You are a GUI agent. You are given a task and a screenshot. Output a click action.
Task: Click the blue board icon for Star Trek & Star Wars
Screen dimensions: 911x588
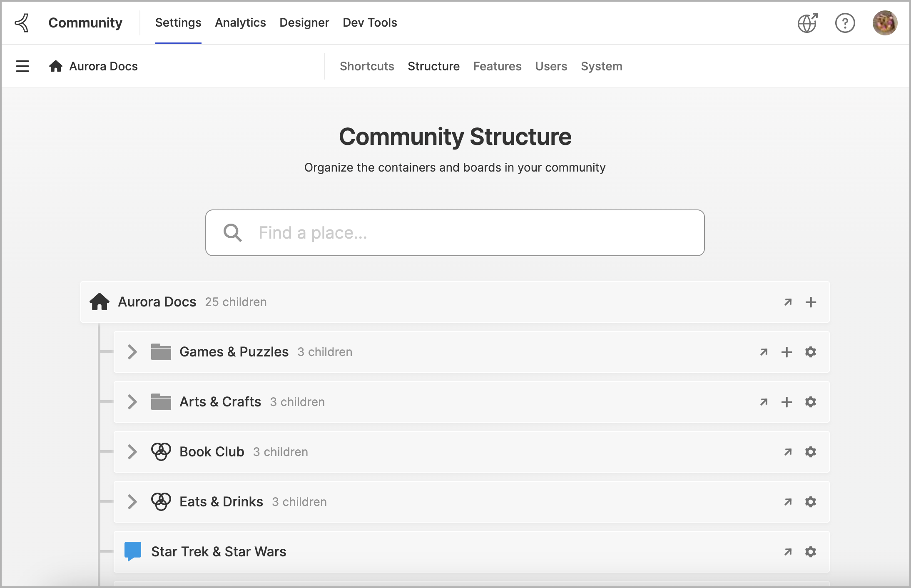point(133,551)
